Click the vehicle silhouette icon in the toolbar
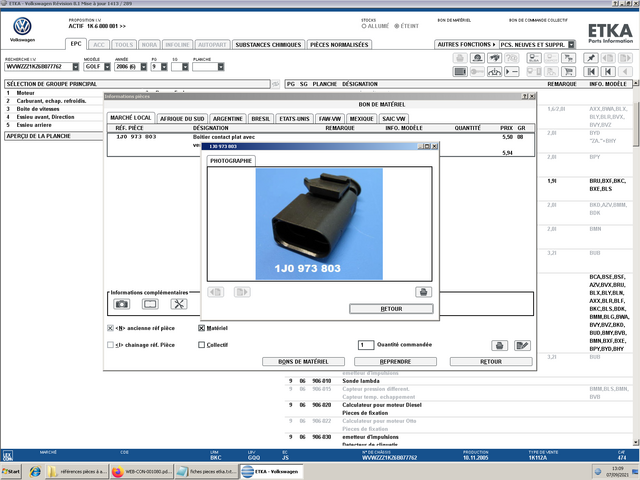The width and height of the screenshot is (640, 480). 494,58
